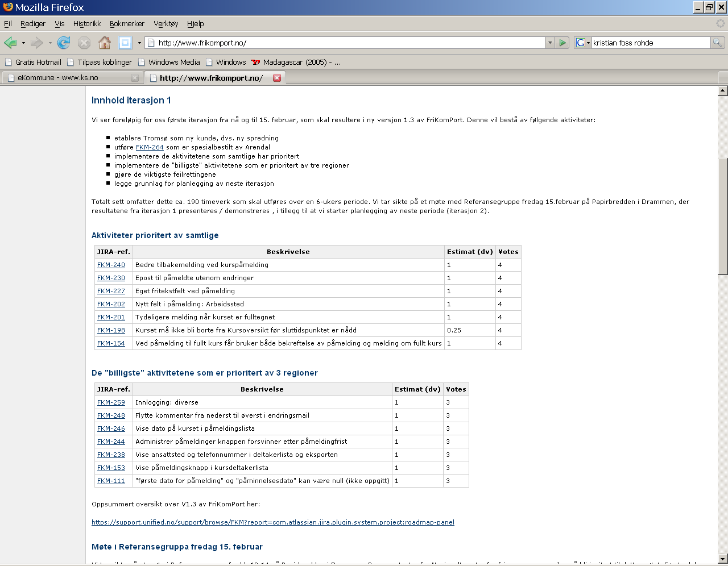Click the 0.25 estimate cell
Image resolution: width=728 pixels, height=566 pixels.
point(470,330)
